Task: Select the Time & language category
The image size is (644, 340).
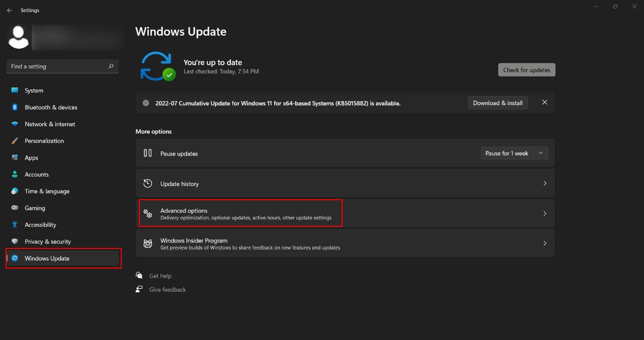Action: (47, 191)
